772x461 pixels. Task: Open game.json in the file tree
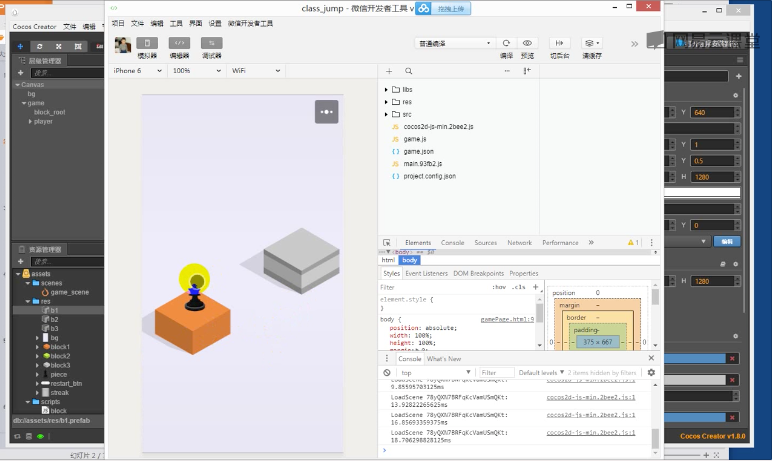(418, 151)
